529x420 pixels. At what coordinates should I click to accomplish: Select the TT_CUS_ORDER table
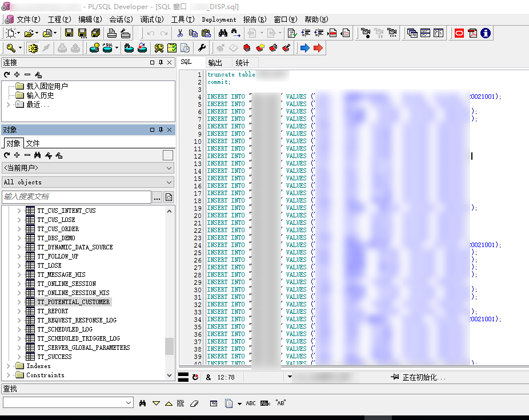click(58, 229)
